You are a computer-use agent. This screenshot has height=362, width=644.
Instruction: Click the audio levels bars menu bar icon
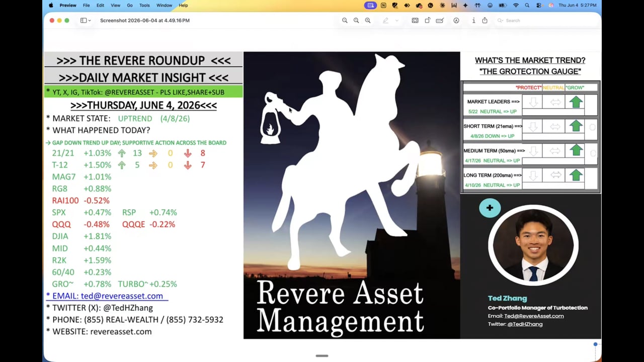point(454,5)
